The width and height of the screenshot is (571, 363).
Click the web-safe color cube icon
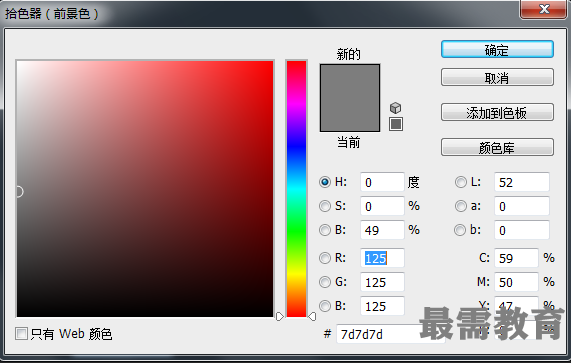[395, 108]
